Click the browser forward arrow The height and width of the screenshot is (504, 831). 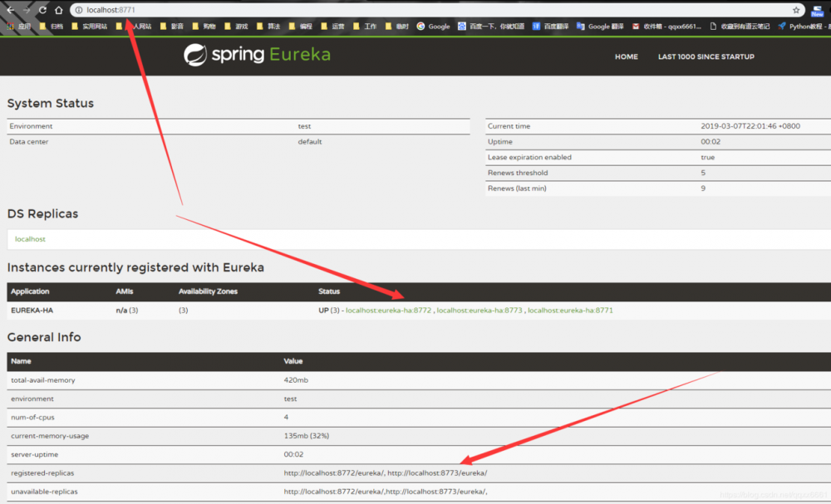pyautogui.click(x=27, y=10)
